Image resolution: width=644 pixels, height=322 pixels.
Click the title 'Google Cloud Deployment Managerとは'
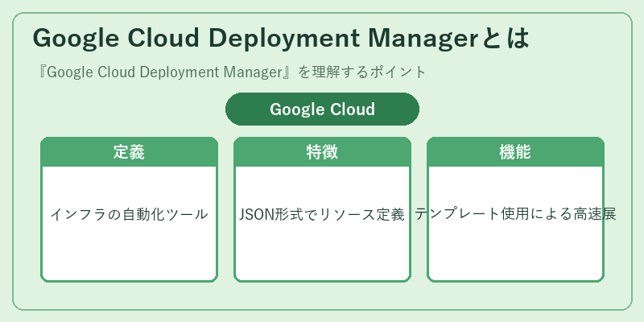pos(281,39)
